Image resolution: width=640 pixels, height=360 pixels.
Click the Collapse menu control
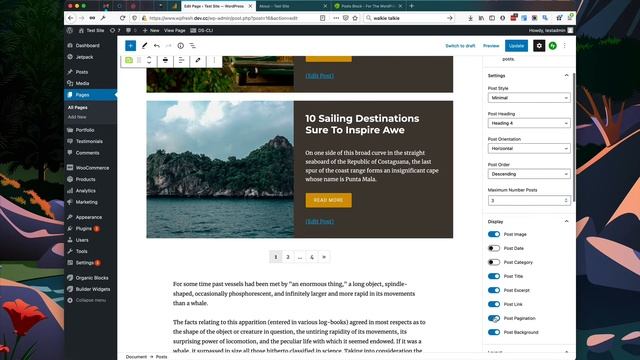[90, 300]
